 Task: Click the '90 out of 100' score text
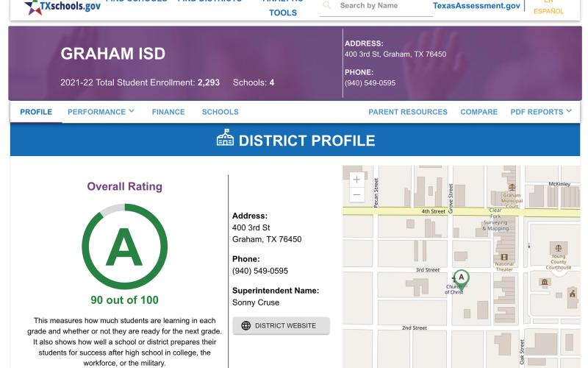tap(124, 300)
